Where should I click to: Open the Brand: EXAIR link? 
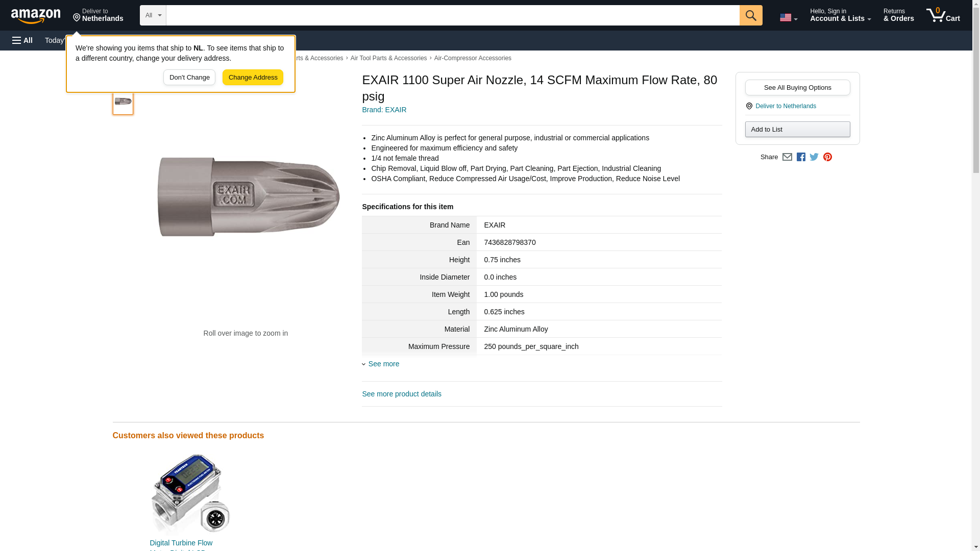[384, 110]
